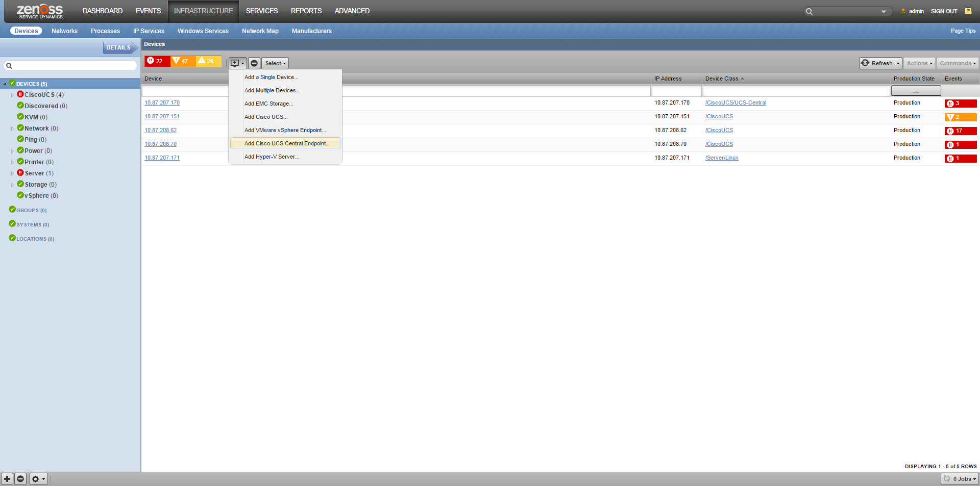Click the green check icon beside Discovered
980x486 pixels.
coord(20,106)
